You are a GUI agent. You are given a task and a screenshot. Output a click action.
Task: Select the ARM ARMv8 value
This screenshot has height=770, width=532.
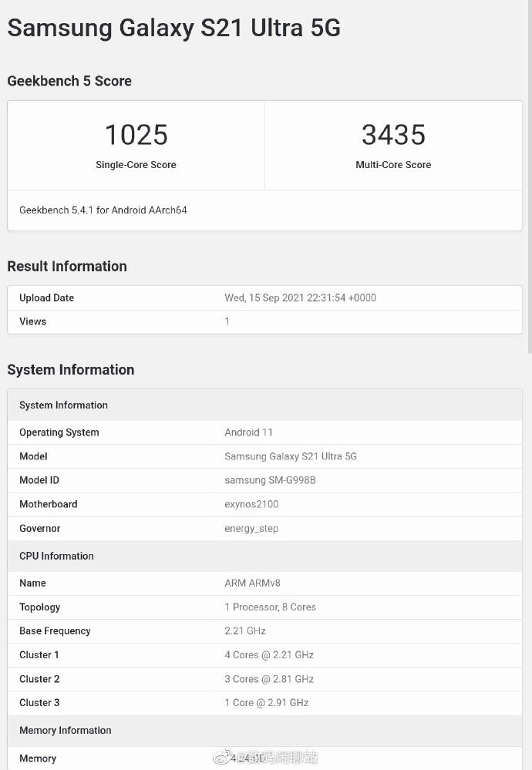point(252,583)
